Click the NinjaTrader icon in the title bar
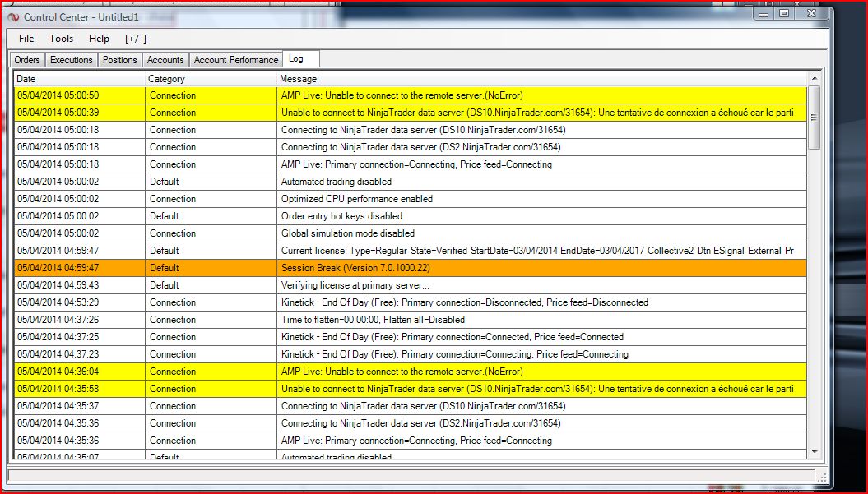This screenshot has width=868, height=494. pyautogui.click(x=13, y=17)
